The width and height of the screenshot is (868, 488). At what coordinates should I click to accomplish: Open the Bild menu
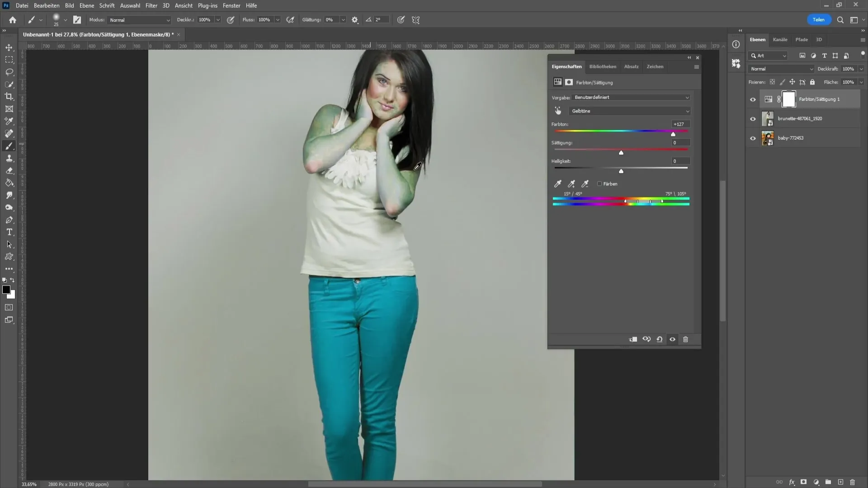click(x=69, y=5)
